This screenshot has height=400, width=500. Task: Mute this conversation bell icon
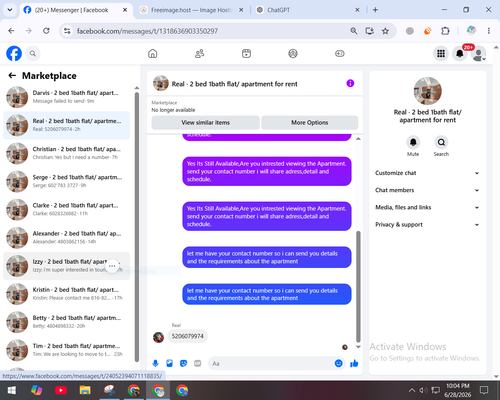413,142
